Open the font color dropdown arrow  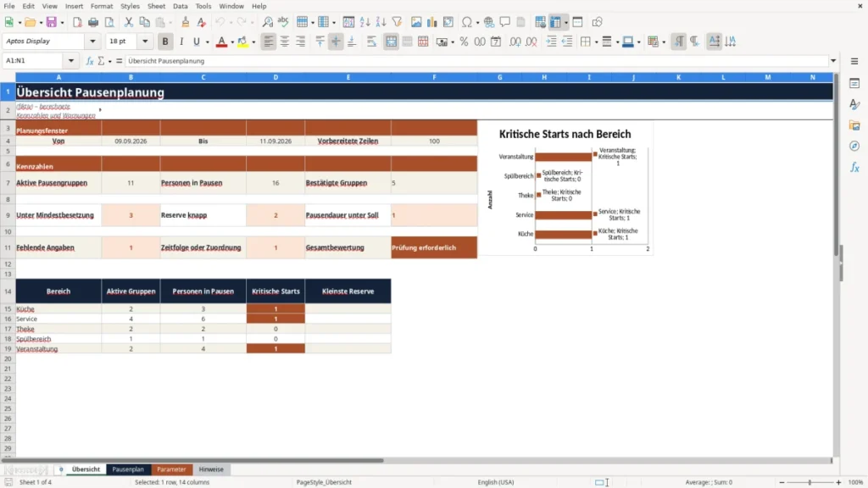click(x=232, y=42)
